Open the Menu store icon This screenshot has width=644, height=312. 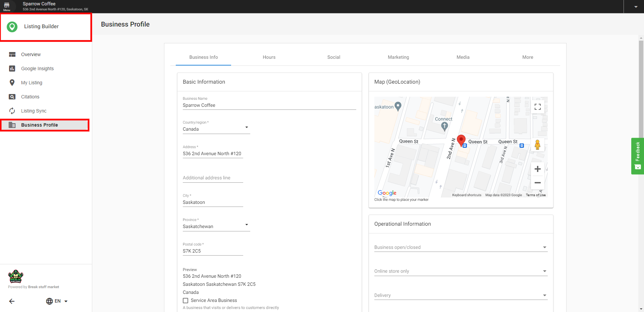tap(7, 6)
